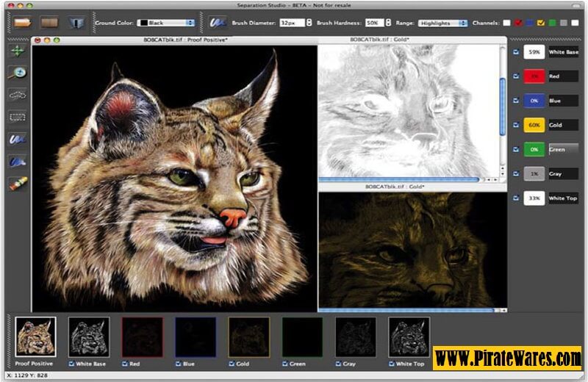The width and height of the screenshot is (588, 382).
Task: Activate the lower Gold preview window title
Action: [394, 187]
